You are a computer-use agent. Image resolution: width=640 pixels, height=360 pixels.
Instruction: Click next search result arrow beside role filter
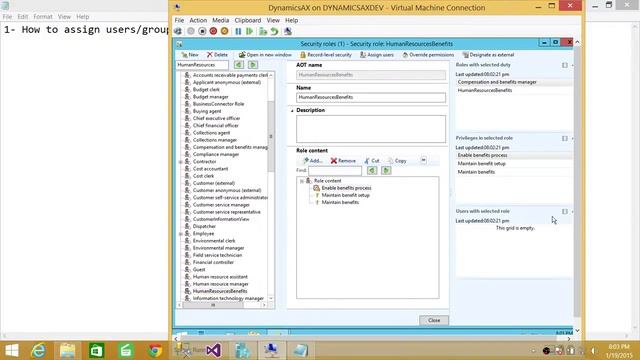(x=253, y=65)
